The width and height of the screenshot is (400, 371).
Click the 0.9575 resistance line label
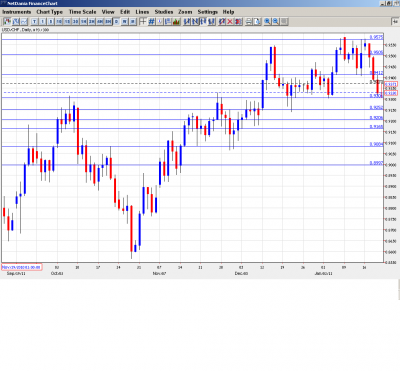tap(376, 37)
